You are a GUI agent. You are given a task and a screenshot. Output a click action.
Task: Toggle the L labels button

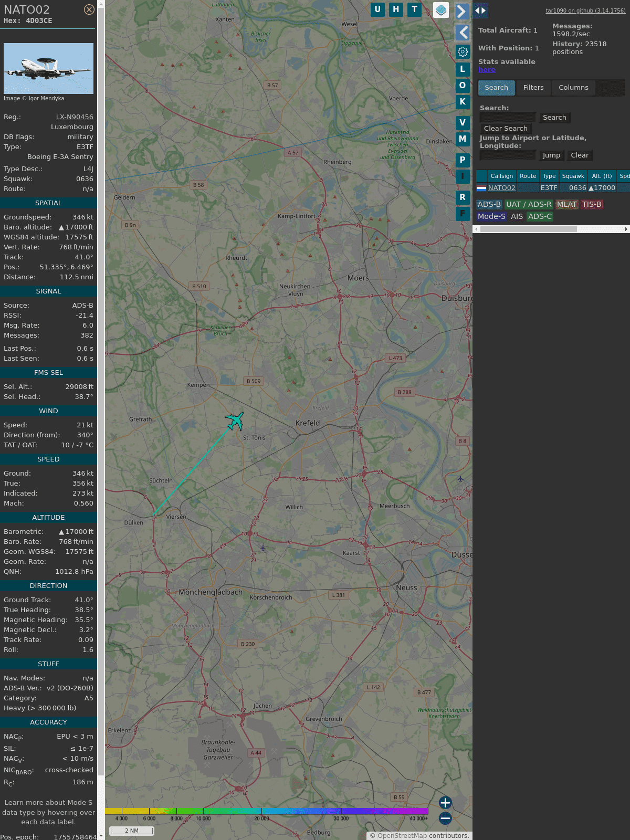point(463,69)
